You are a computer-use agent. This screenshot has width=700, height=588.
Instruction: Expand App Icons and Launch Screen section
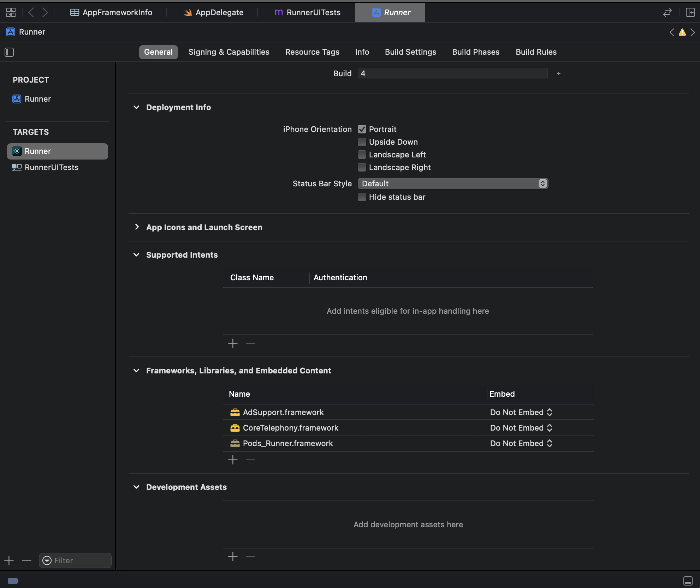[x=137, y=227]
